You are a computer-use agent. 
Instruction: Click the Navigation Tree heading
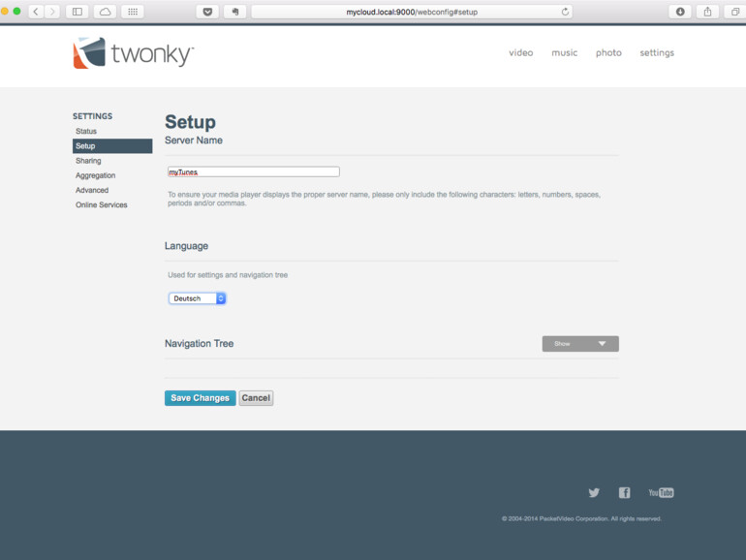[x=200, y=344]
